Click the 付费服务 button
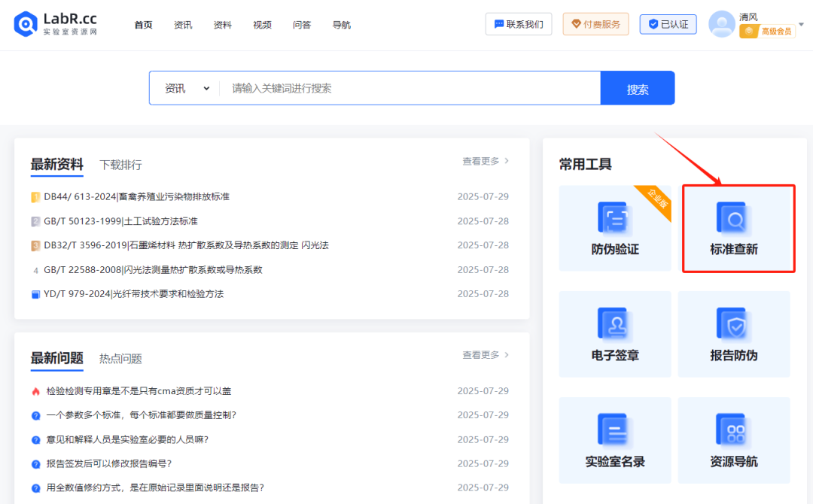The height and width of the screenshot is (504, 813). (x=595, y=24)
